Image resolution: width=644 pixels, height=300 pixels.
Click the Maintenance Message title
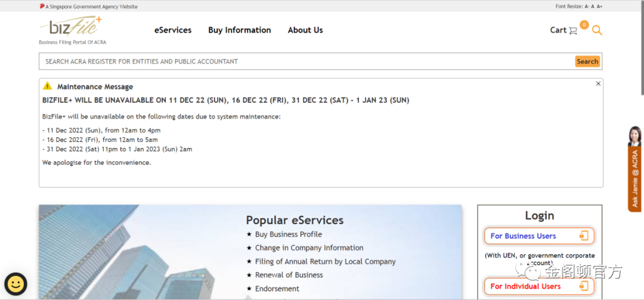[x=95, y=86]
